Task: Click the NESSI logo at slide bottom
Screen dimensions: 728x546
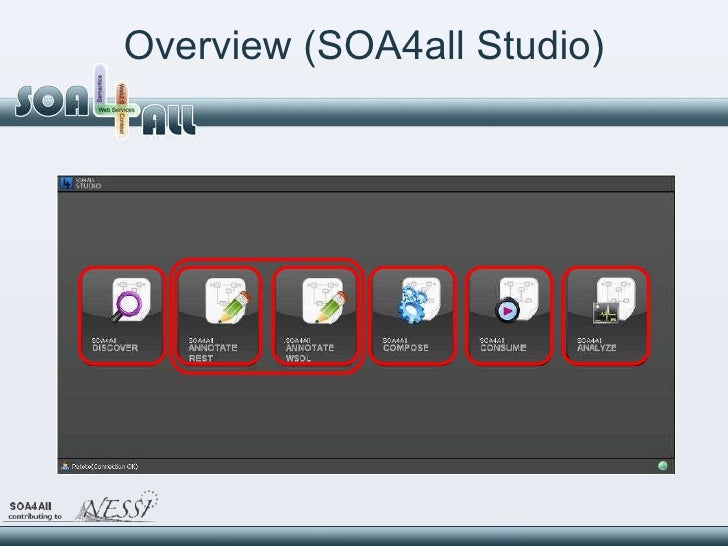Action: 116,507
